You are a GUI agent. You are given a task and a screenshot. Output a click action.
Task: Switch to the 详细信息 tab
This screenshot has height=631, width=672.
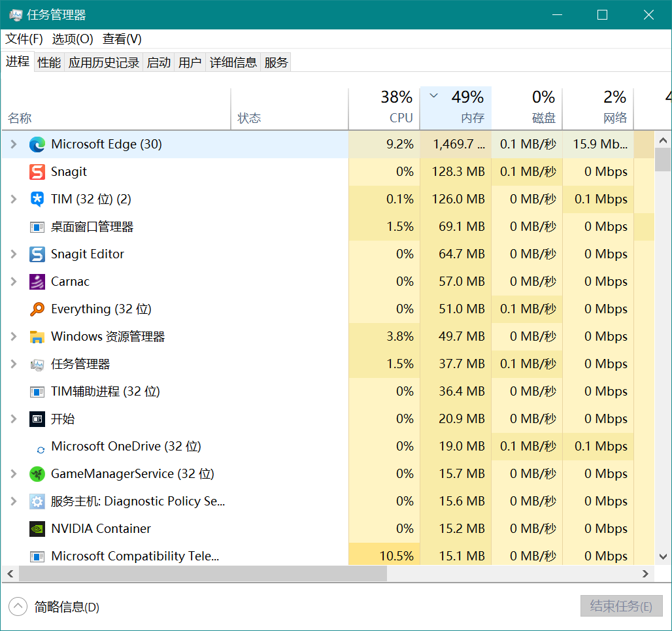(x=233, y=63)
